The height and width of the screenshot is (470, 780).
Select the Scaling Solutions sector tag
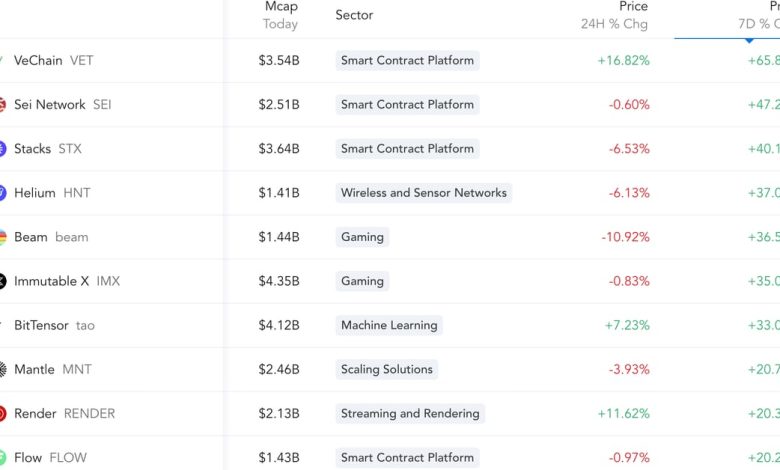point(386,369)
